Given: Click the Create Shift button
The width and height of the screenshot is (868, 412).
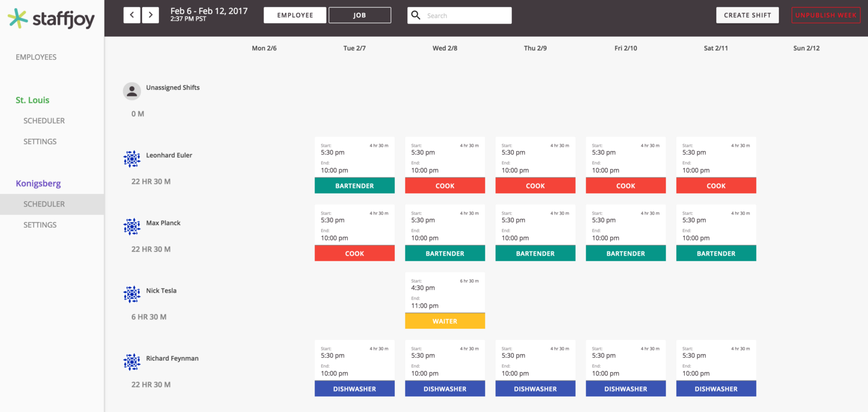Looking at the screenshot, I should [x=747, y=15].
